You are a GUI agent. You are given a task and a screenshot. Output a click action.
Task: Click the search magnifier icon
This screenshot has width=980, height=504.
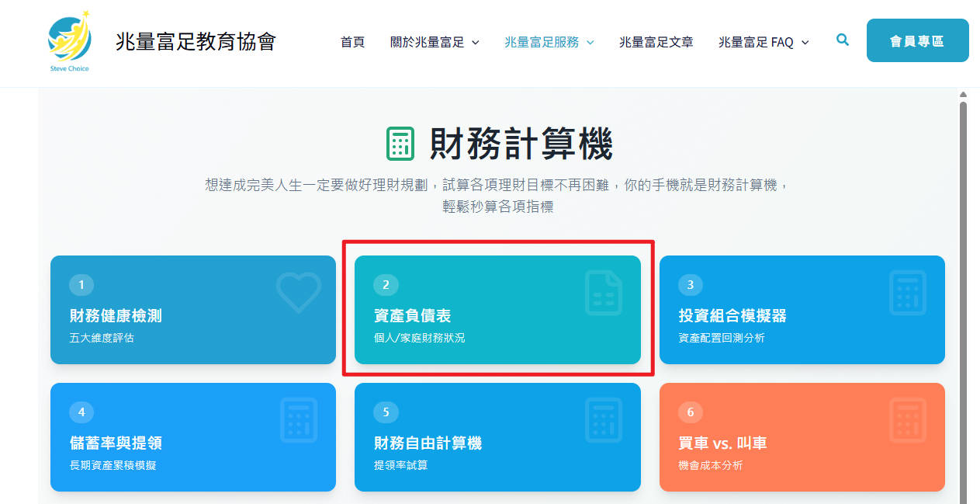click(843, 40)
